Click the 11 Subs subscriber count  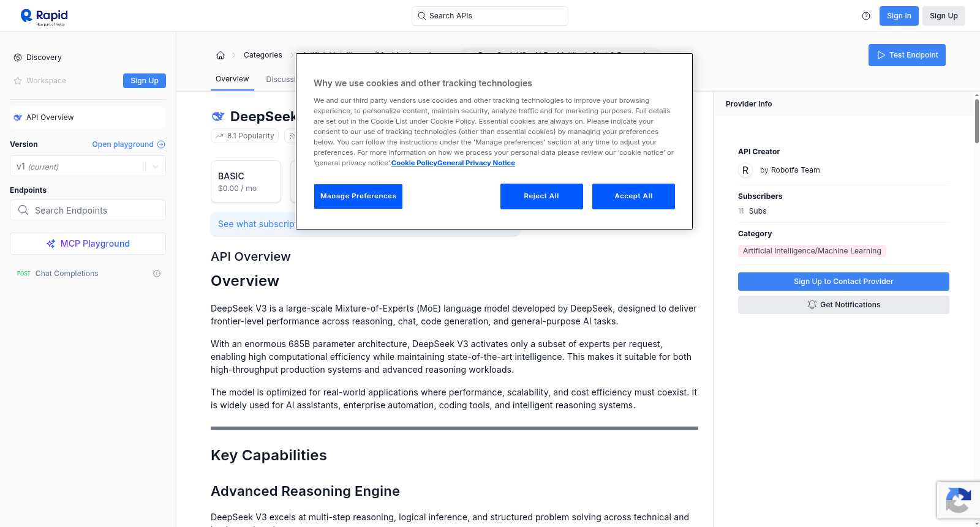752,211
